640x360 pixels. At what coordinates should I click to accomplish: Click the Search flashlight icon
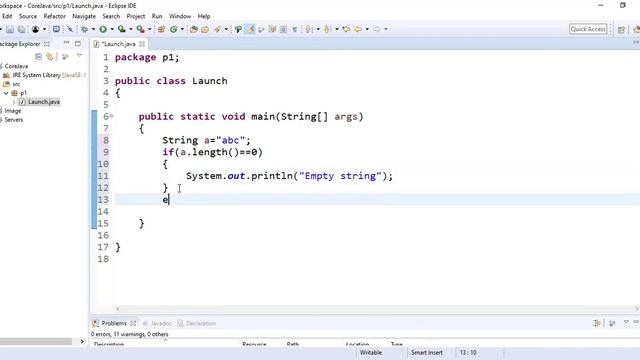218,29
